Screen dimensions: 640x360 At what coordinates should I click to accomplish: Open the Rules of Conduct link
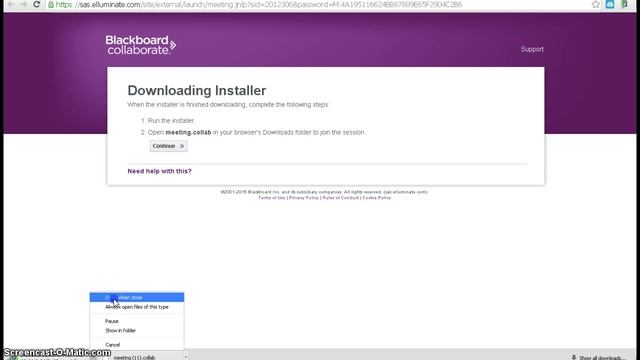pos(340,198)
